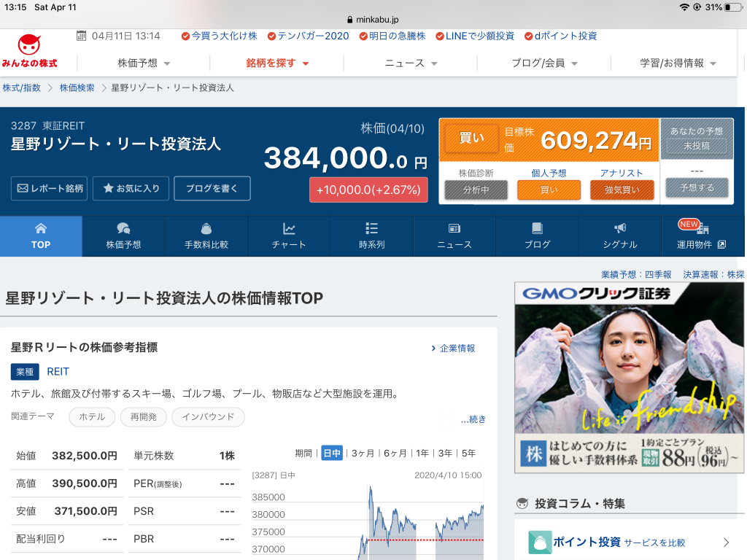Open the LINEで少額投資 link
Viewport: 747px width, 560px height.
click(x=475, y=36)
